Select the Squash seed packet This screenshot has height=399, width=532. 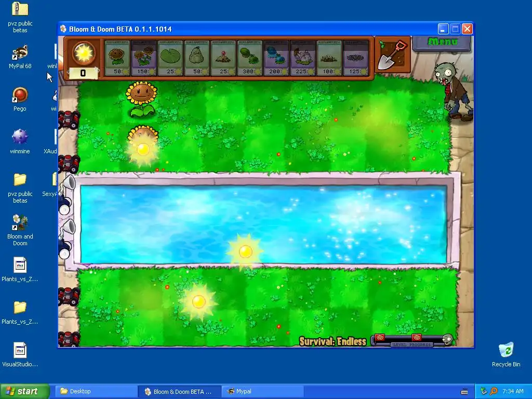[x=197, y=58]
